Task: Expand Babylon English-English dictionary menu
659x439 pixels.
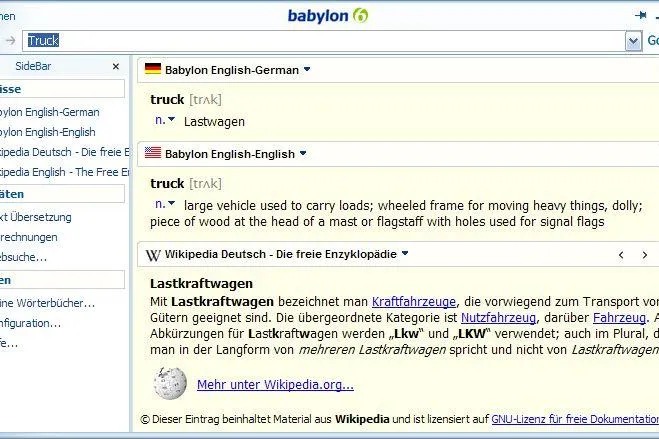Action: click(x=303, y=153)
